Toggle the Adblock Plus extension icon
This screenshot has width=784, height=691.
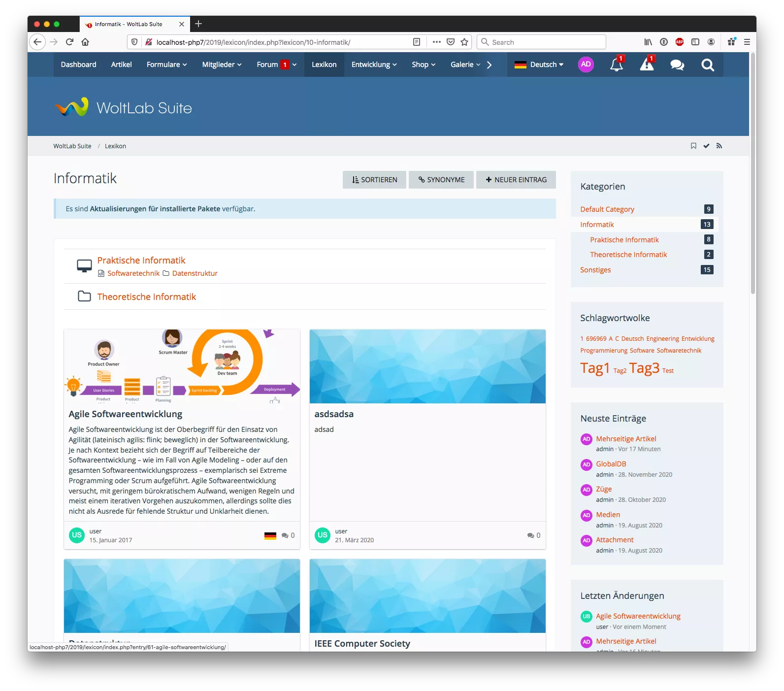tap(680, 42)
